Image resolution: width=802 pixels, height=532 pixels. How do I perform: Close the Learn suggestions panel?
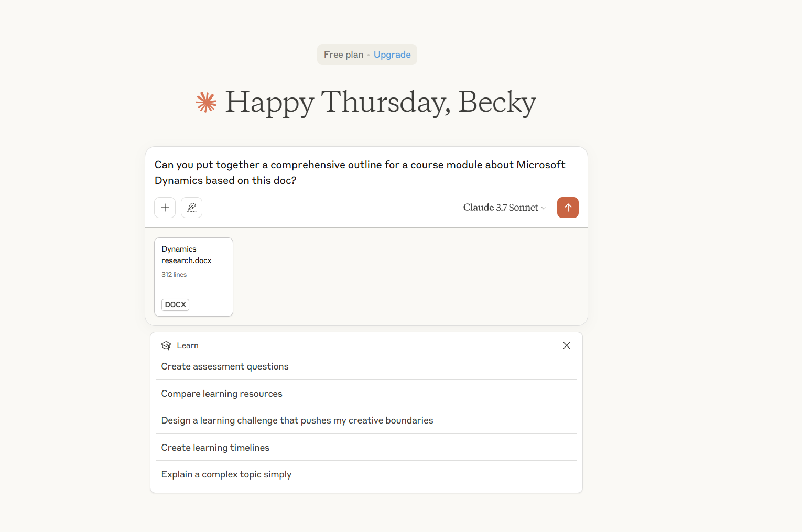point(566,345)
